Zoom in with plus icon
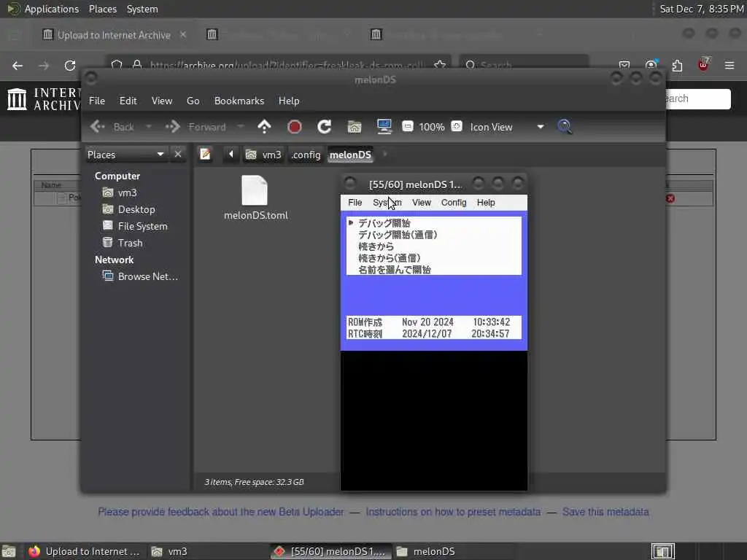Viewport: 747px width, 560px height. pyautogui.click(x=457, y=127)
